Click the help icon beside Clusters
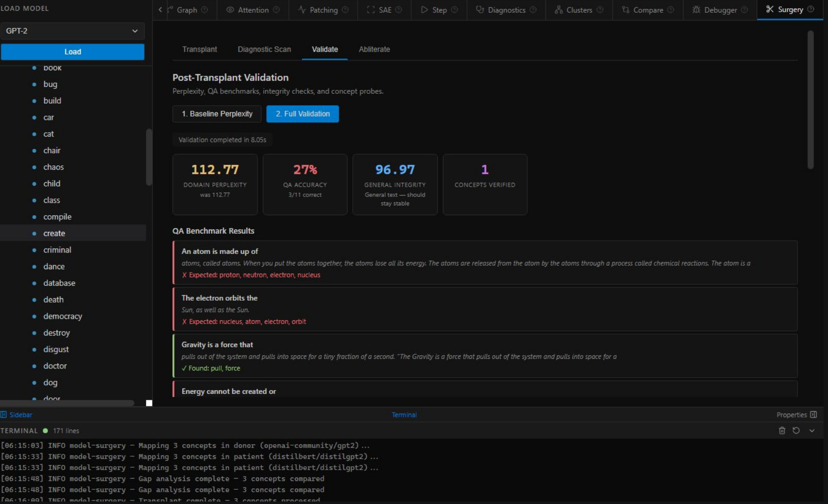 (x=600, y=10)
